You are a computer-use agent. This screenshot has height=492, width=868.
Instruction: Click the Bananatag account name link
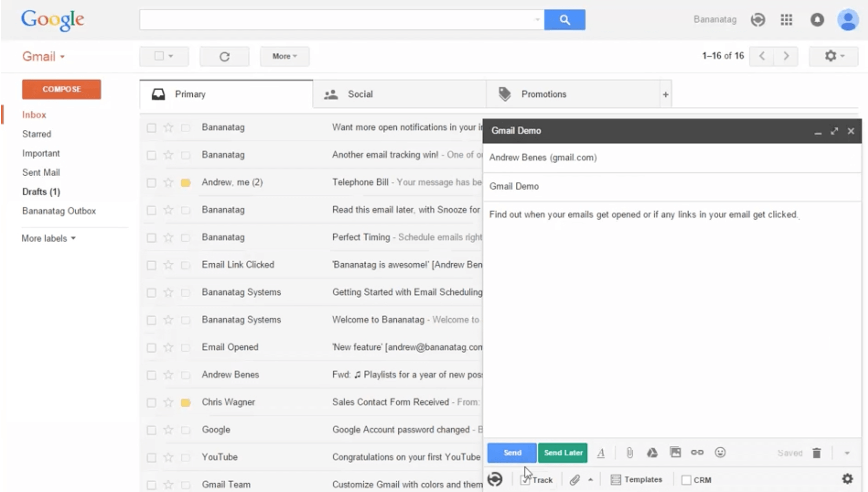tap(715, 20)
